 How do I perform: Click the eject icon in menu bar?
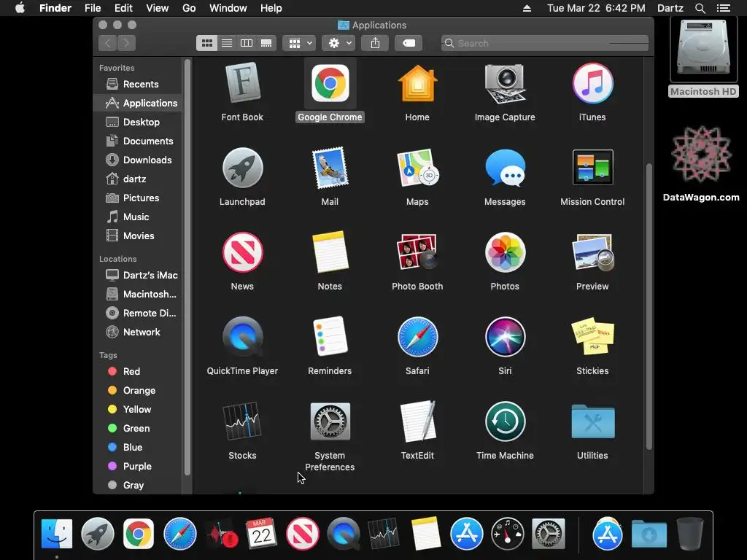[527, 8]
